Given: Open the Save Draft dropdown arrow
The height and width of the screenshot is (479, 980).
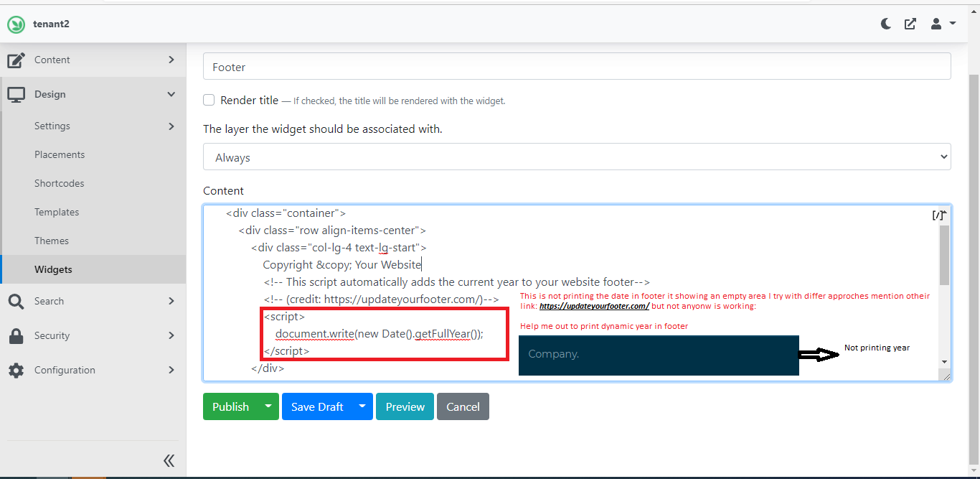Looking at the screenshot, I should (362, 406).
